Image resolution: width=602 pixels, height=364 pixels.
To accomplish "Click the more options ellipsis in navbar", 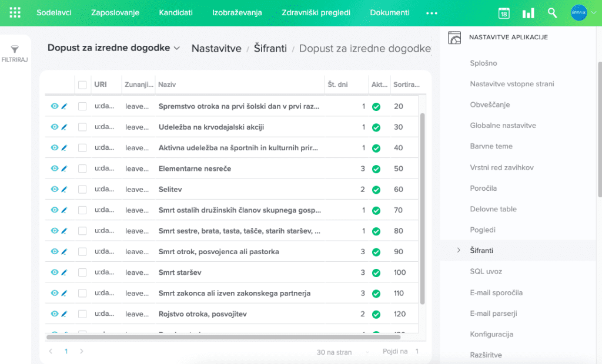I will (x=432, y=13).
